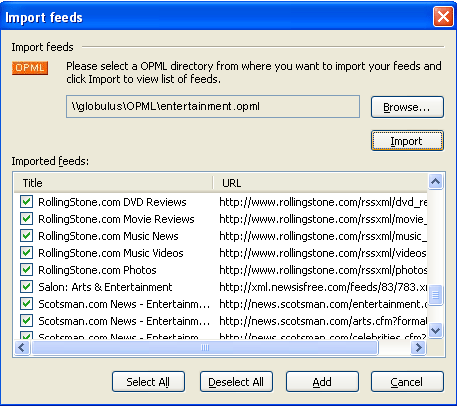457x406 pixels.
Task: Click the xml.newsisfree.com/feeds/83/783 URL cell
Action: [323, 287]
